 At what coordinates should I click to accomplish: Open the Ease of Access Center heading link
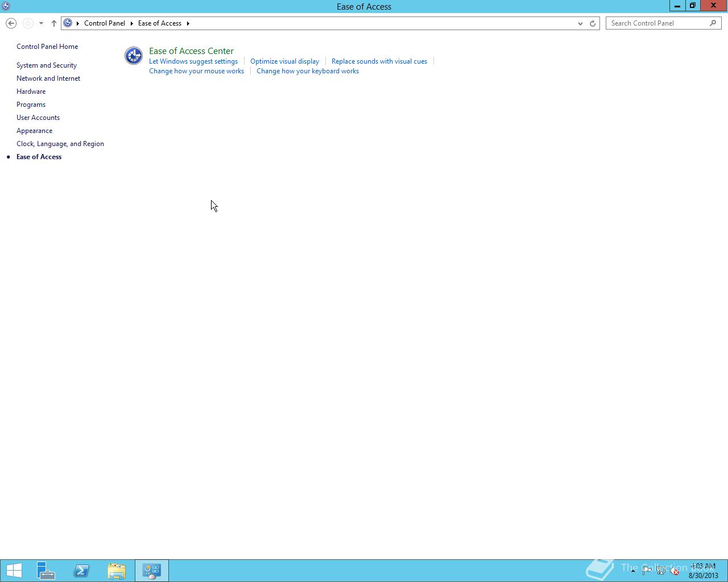[191, 51]
